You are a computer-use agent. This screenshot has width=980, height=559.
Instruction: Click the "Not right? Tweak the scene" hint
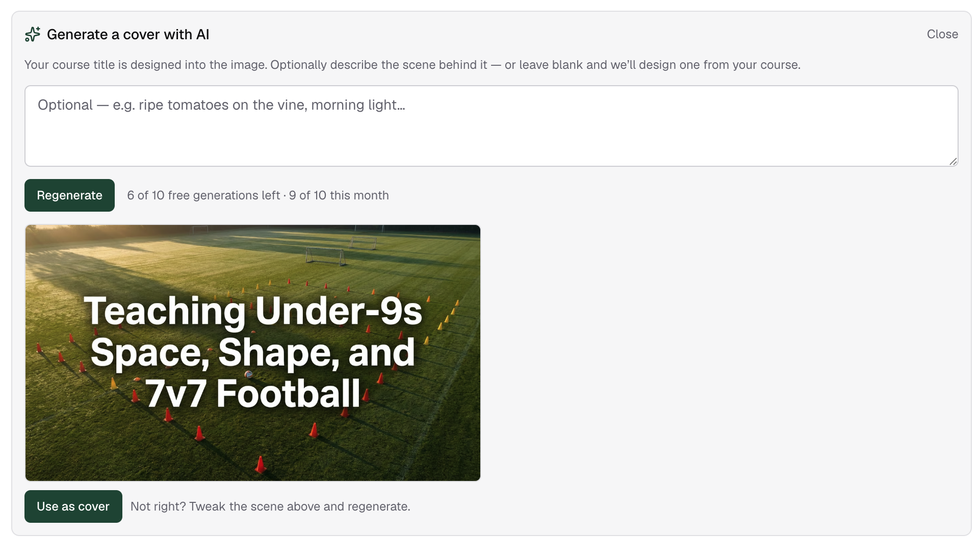[270, 506]
